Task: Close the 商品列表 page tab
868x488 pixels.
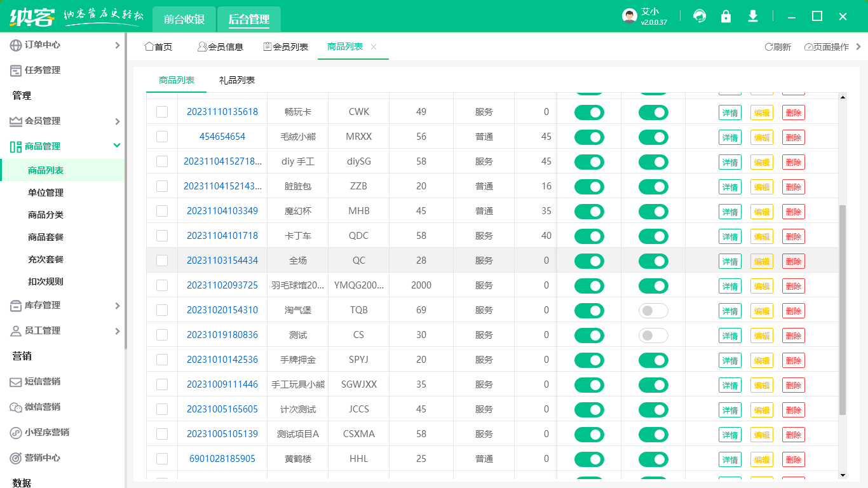Action: (x=374, y=47)
